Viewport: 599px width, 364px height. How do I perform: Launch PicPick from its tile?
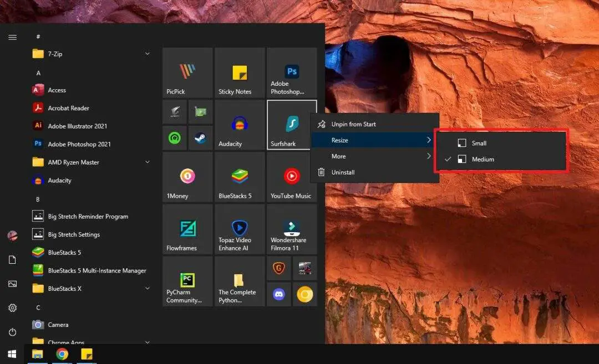click(x=186, y=72)
